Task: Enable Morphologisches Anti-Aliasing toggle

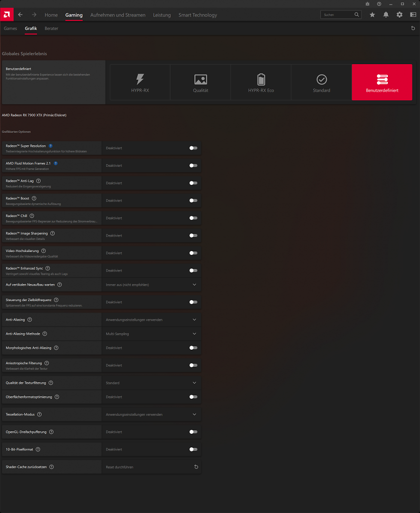Action: click(193, 348)
